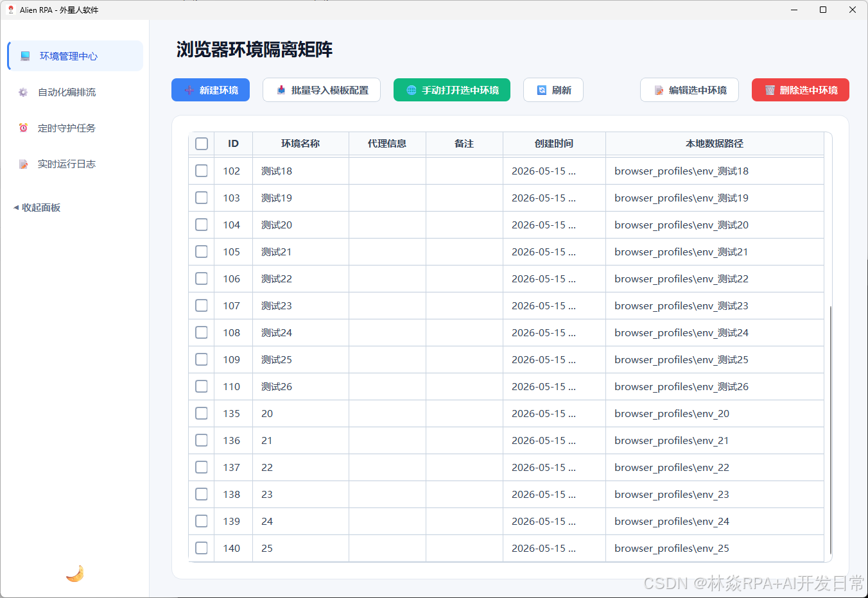Click the 创建时间 column header
Viewport: 868px width, 598px height.
(x=554, y=144)
